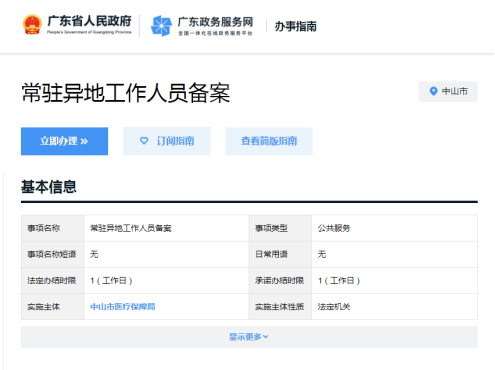Click the 基本信息 section heading
Viewport: 495px width, 370px height.
tap(49, 187)
